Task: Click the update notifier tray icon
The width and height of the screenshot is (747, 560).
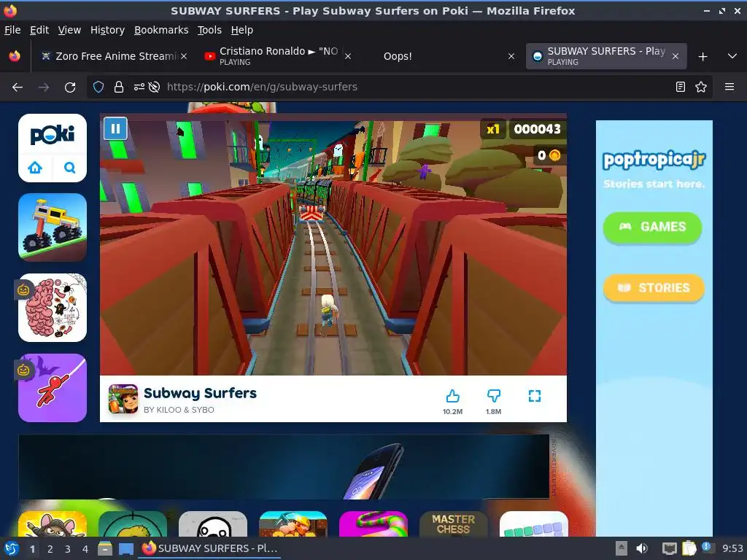Action: pos(707,548)
